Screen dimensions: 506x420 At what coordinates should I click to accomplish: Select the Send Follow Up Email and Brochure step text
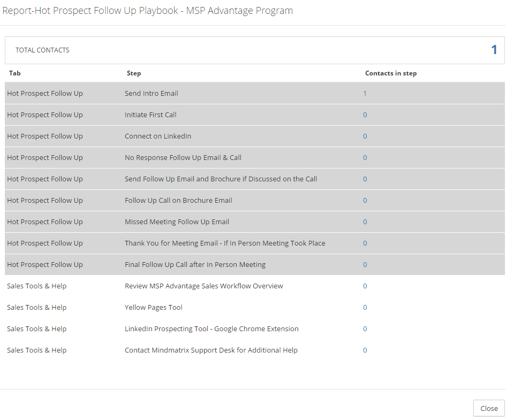(x=221, y=179)
